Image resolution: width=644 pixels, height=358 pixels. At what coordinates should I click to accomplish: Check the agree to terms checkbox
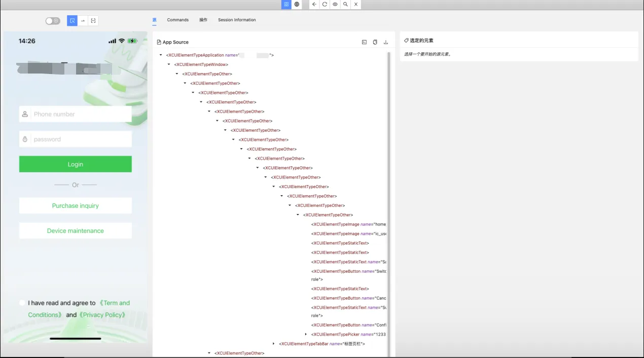(x=22, y=303)
